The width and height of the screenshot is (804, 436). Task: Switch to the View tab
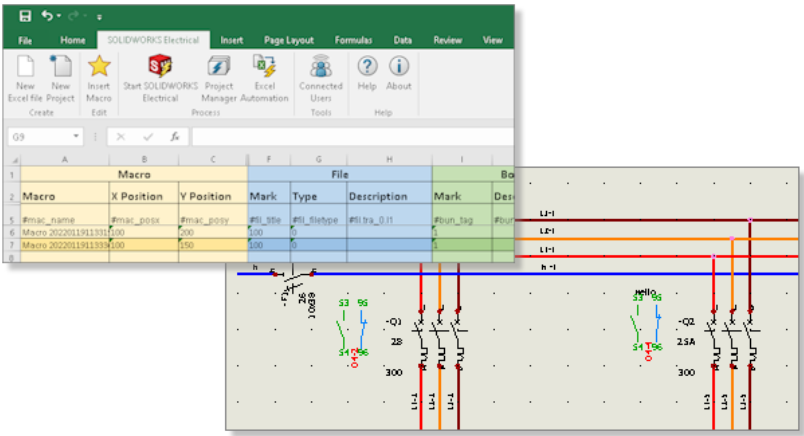point(492,40)
